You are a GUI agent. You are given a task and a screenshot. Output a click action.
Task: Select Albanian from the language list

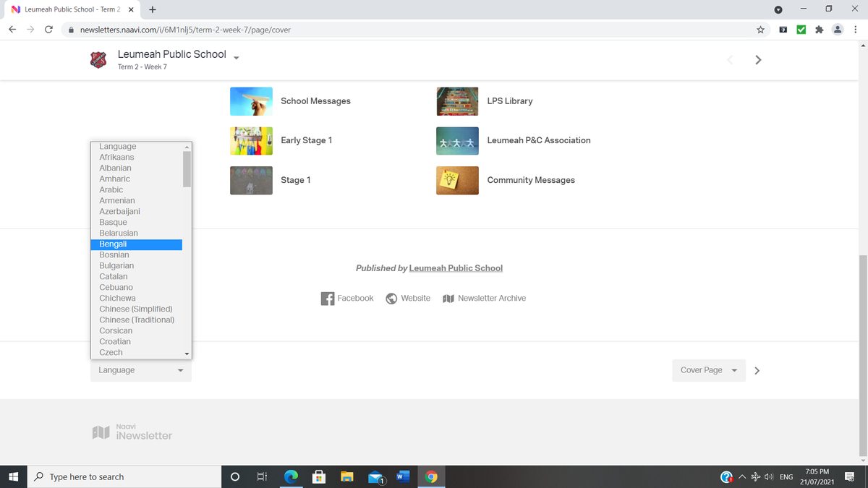point(137,168)
